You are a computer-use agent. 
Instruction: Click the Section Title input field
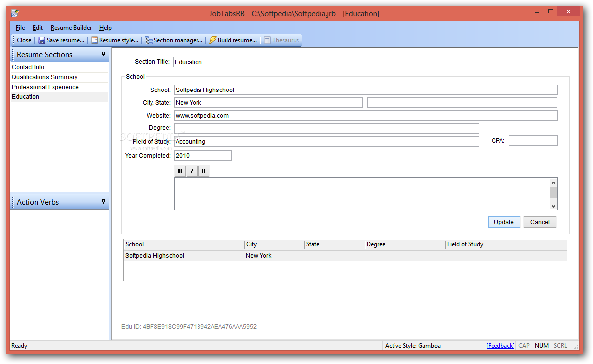[365, 62]
